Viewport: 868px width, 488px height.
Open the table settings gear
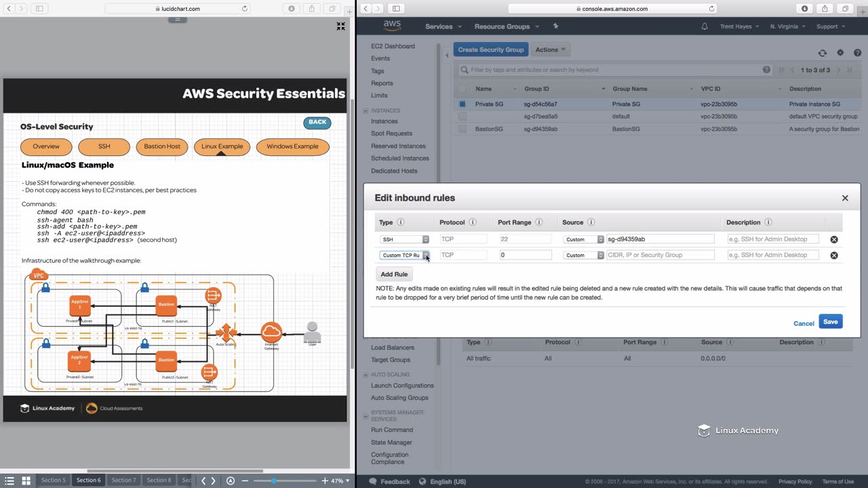[840, 53]
